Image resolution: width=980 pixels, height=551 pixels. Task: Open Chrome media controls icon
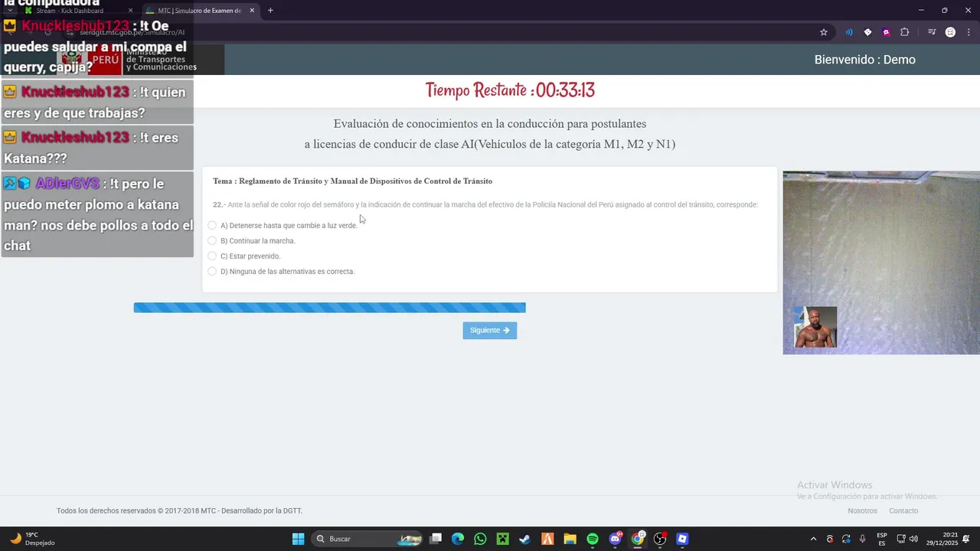(932, 32)
